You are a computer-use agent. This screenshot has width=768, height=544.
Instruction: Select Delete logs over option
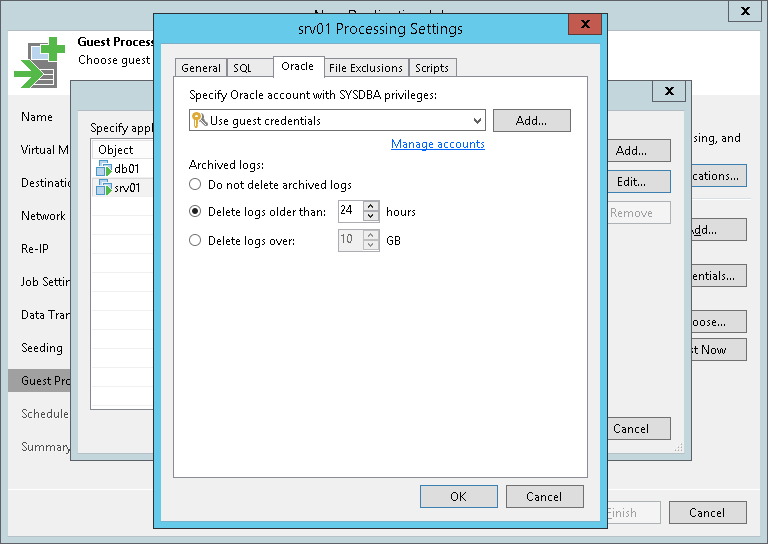click(195, 240)
